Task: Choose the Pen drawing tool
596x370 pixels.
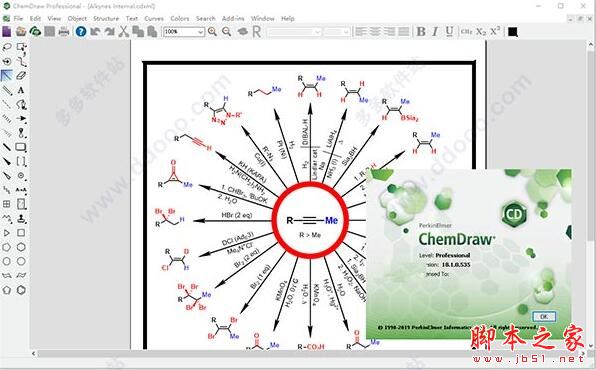Action: tap(21, 104)
